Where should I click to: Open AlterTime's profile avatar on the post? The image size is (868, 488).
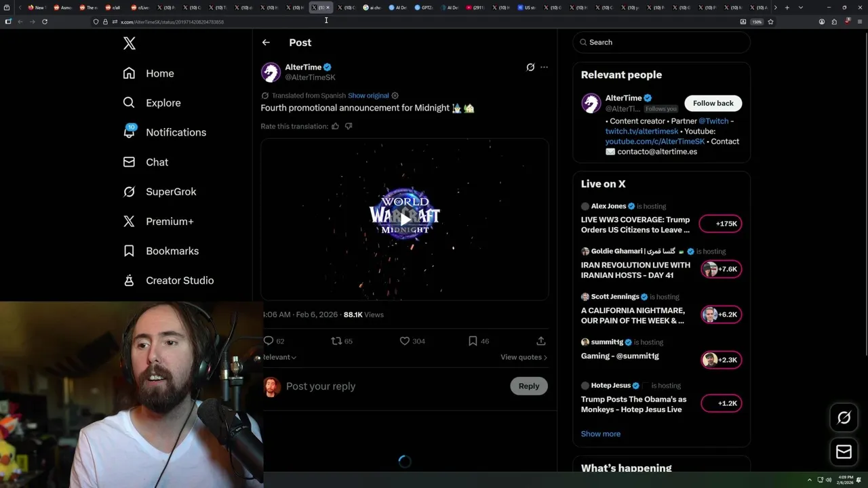click(x=271, y=72)
